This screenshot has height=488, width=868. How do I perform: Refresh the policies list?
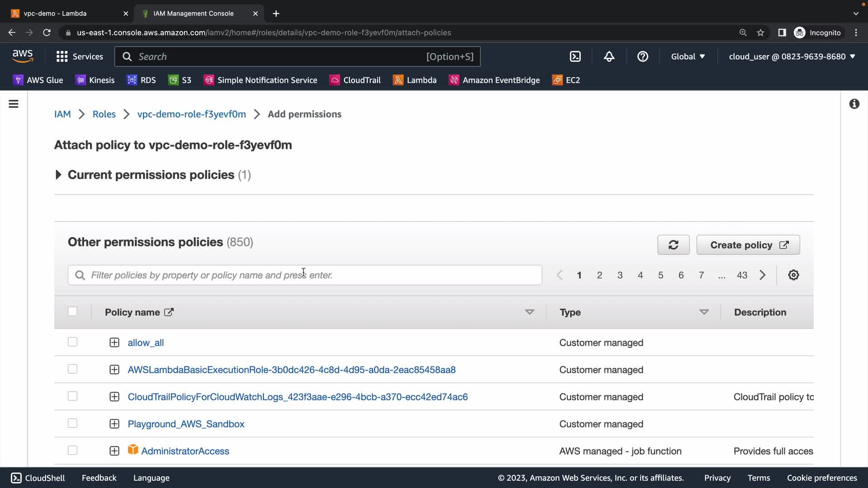pyautogui.click(x=673, y=245)
